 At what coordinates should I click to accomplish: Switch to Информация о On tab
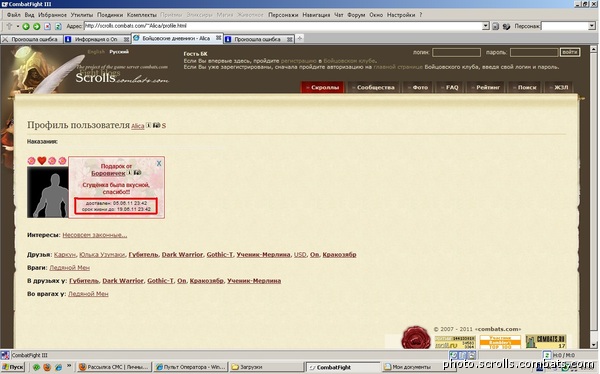point(96,39)
